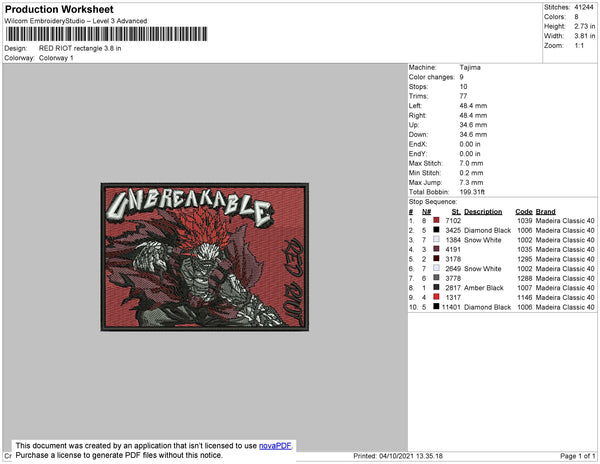The image size is (600, 464).
Task: Select the black swatch beside stitch count 3425
Action: pos(436,230)
